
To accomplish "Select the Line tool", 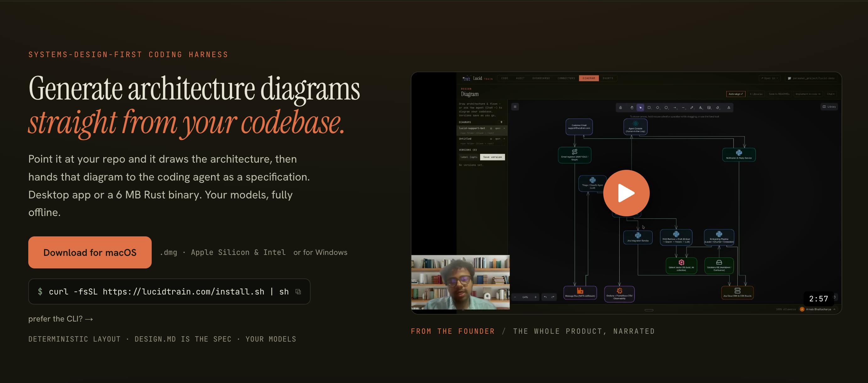I will (683, 108).
